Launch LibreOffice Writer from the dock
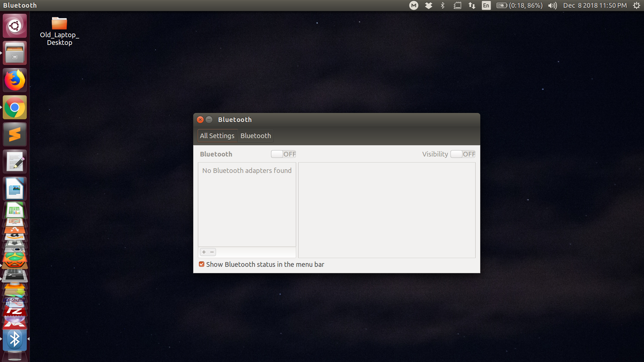 pyautogui.click(x=15, y=189)
